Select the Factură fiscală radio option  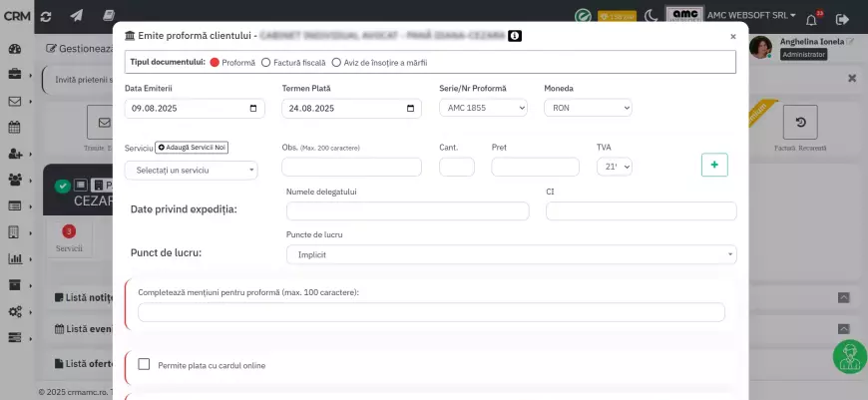coord(265,62)
